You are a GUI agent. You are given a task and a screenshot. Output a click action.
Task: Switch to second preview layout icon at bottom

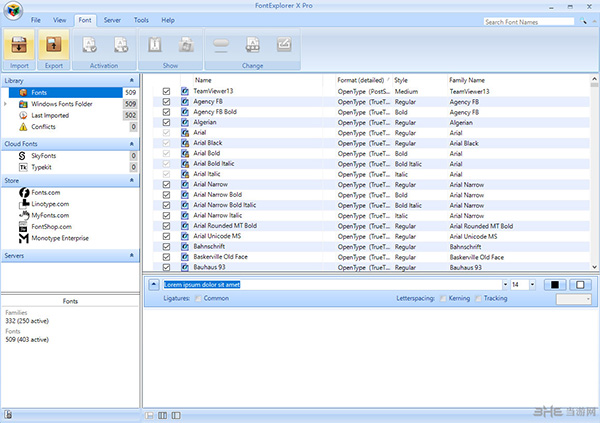162,415
